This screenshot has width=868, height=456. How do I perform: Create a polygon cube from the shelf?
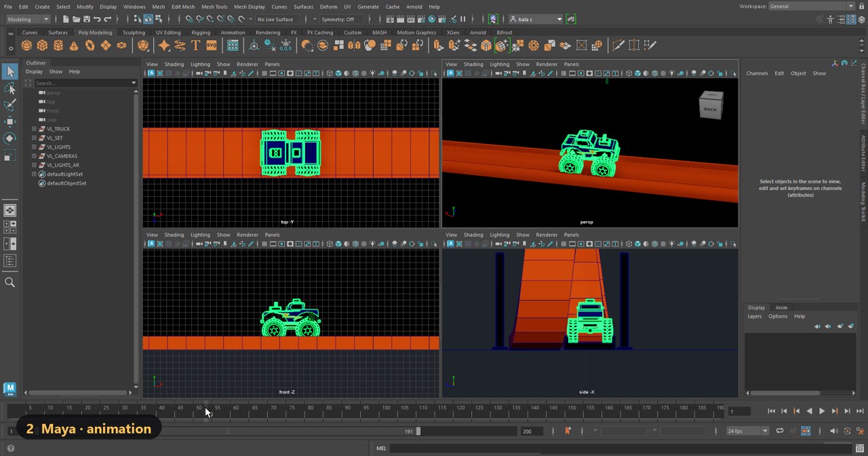(x=42, y=45)
